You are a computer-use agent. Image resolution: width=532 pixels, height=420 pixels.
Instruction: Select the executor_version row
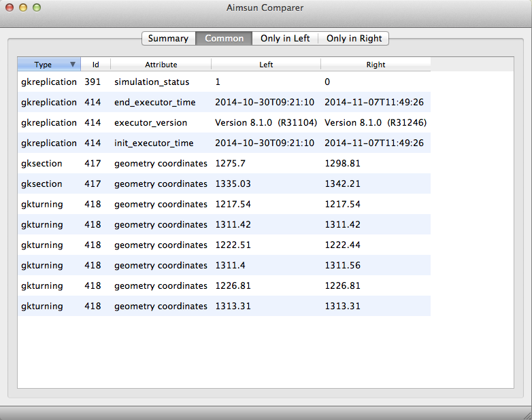(x=224, y=122)
